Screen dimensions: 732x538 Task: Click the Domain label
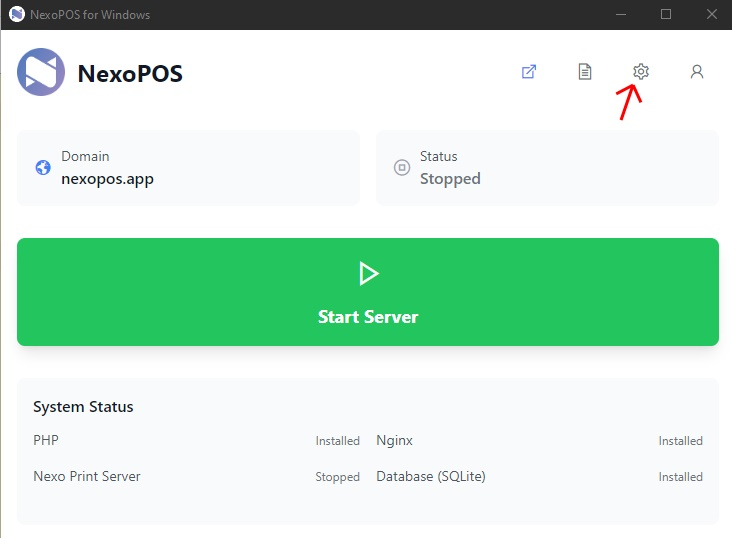[85, 156]
